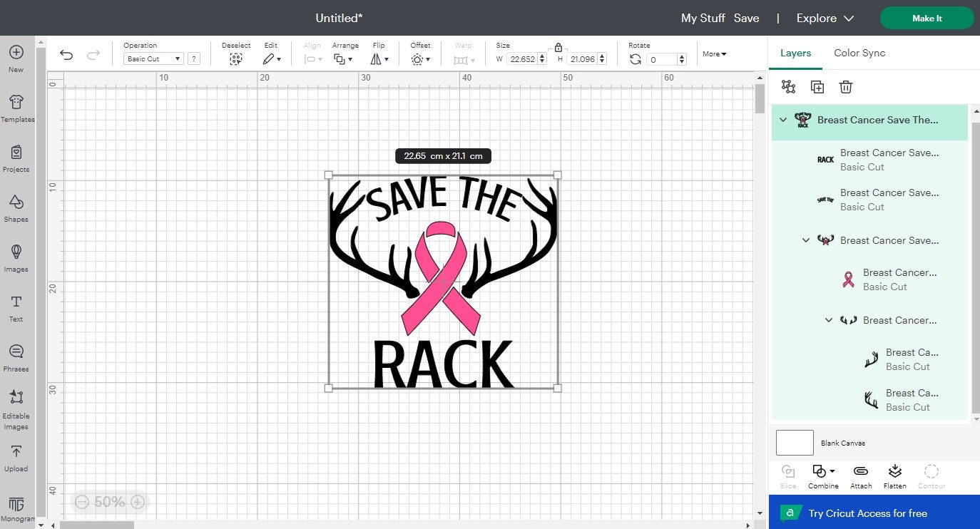Viewport: 980px width, 529px height.
Task: Open the Operation Basic Cut dropdown
Action: [x=153, y=59]
